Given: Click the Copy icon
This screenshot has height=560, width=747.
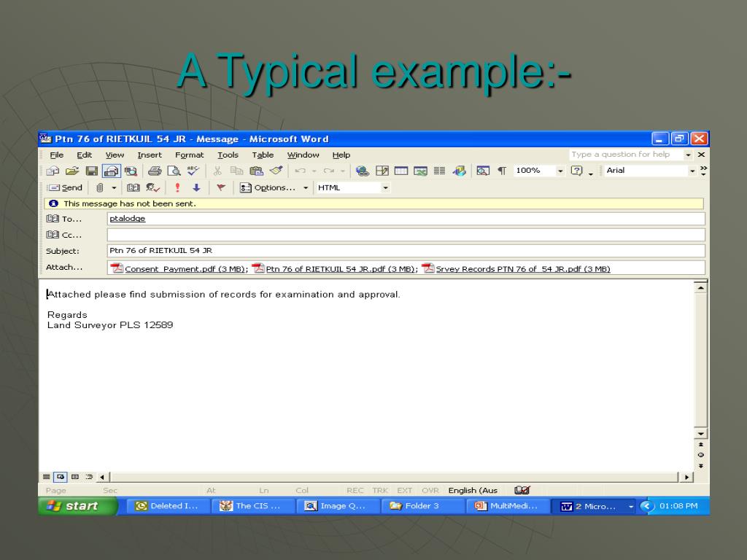Looking at the screenshot, I should coord(236,171).
